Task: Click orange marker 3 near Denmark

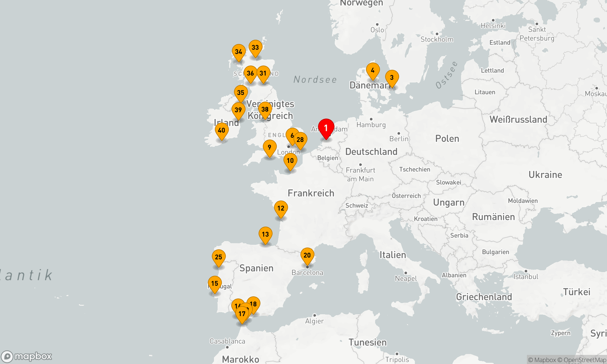Action: click(x=392, y=78)
